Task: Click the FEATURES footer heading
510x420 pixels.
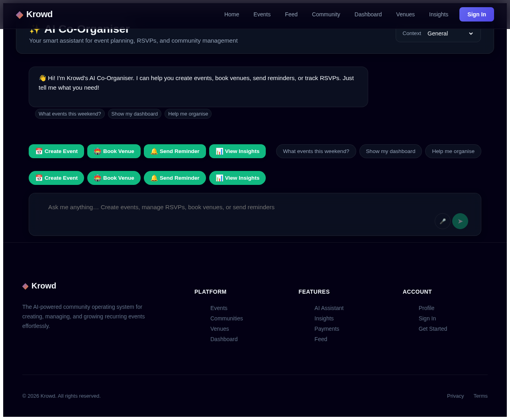Action: point(314,292)
